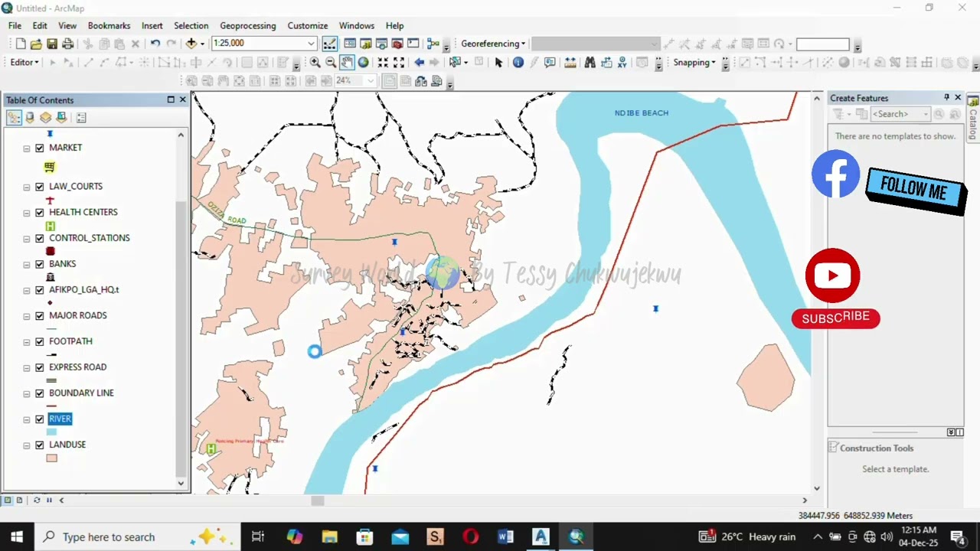Open the Selection menu
Screen dimensions: 980x551
191,25
